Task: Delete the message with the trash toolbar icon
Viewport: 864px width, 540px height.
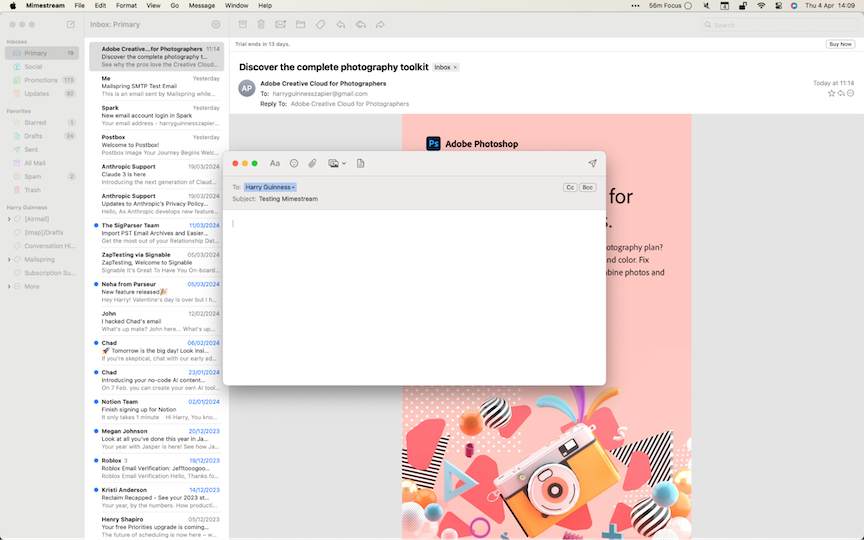Action: [261, 24]
